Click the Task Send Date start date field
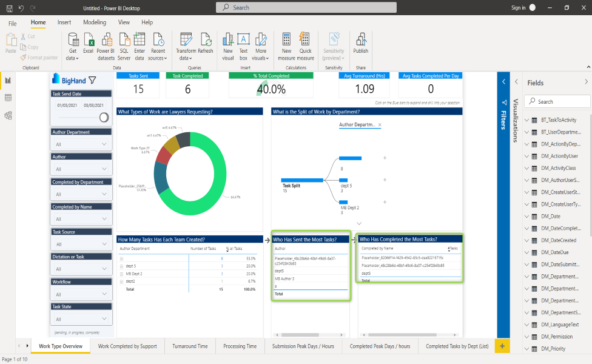Screen dimensions: 592x364 pos(67,106)
